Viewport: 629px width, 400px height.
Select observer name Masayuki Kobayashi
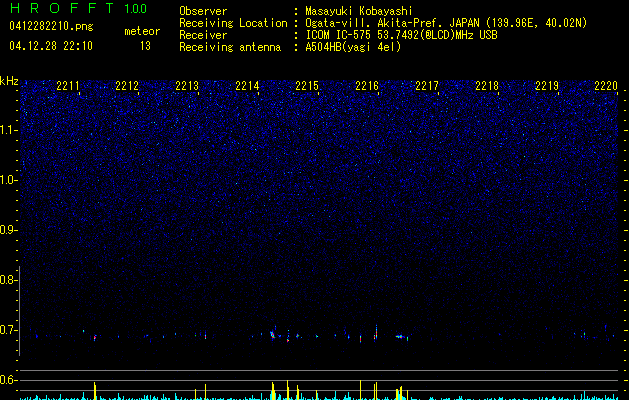pyautogui.click(x=359, y=11)
